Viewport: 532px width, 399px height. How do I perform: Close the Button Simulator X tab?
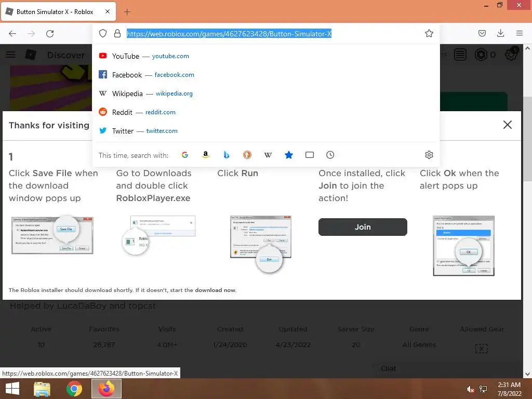click(108, 11)
